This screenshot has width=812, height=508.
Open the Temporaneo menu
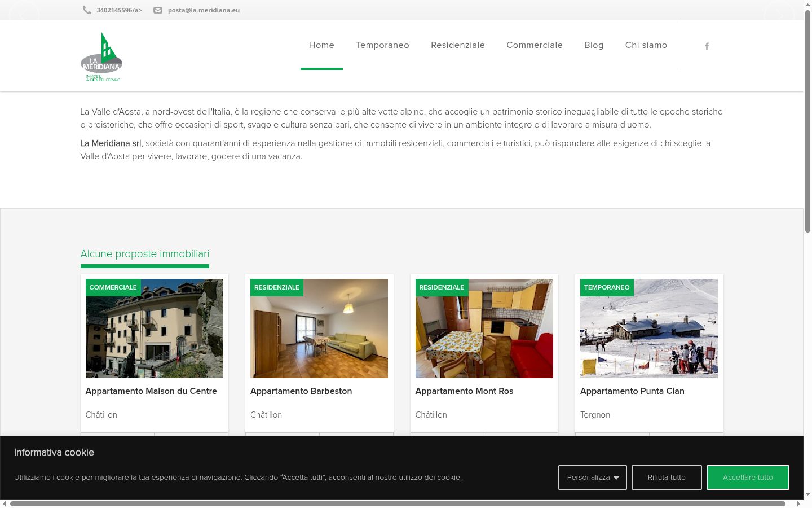click(382, 45)
